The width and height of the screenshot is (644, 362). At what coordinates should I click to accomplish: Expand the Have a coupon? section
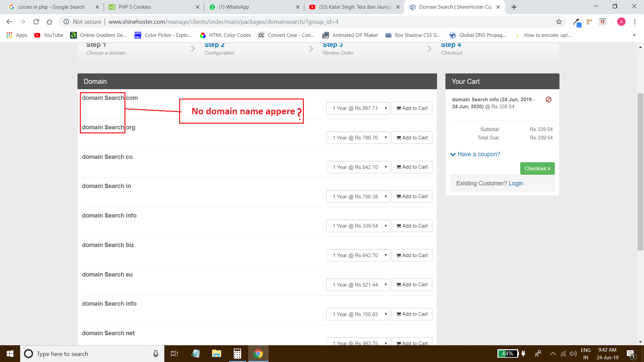pos(475,154)
